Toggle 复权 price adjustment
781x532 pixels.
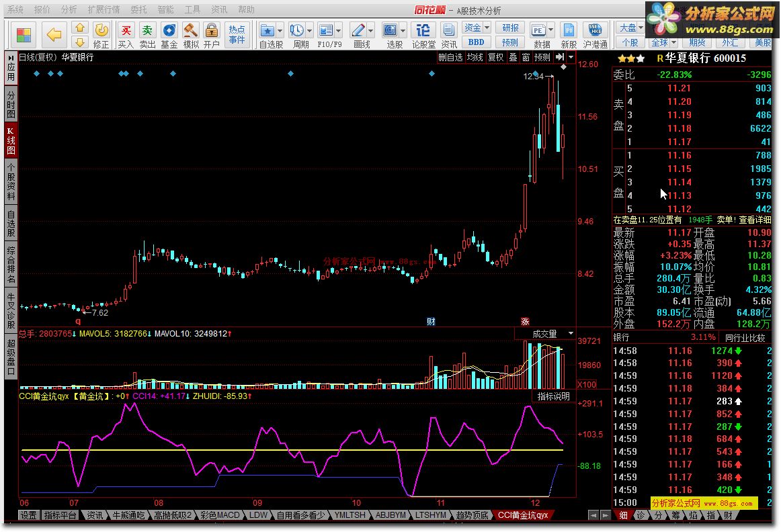(495, 57)
